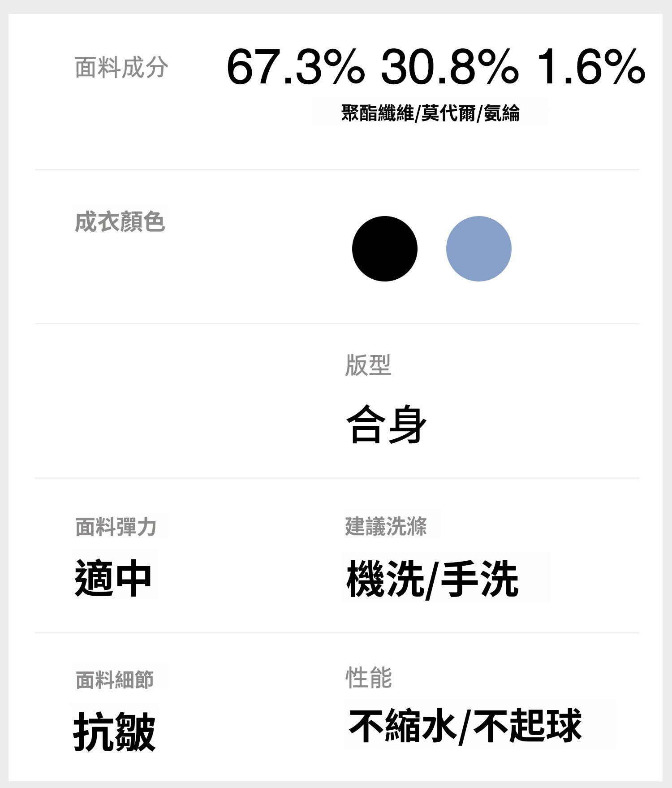Click the 適中 elasticity value

113,578
